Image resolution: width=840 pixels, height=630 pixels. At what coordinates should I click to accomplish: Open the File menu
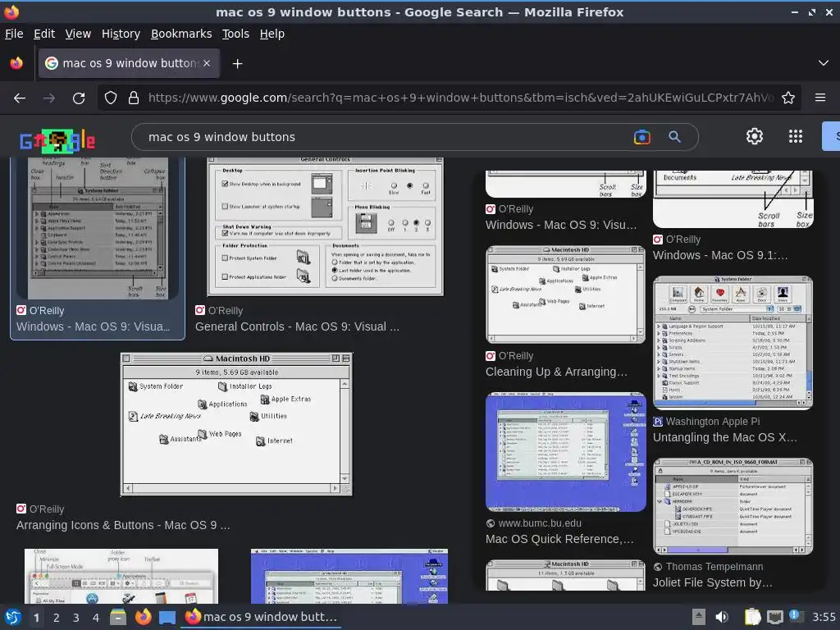click(x=14, y=34)
